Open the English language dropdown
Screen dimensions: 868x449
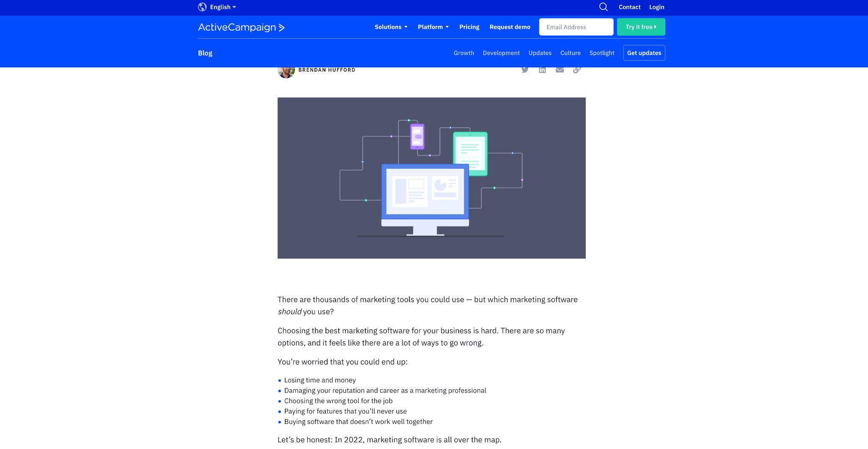[223, 7]
